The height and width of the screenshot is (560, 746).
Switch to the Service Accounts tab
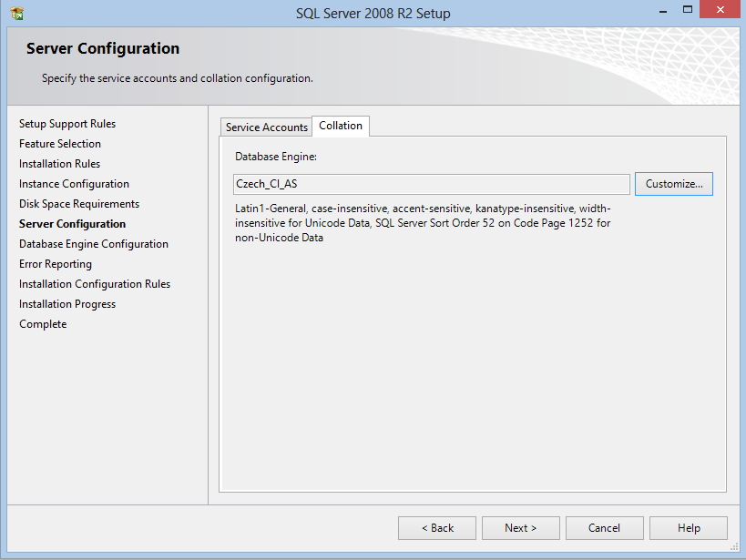[266, 127]
